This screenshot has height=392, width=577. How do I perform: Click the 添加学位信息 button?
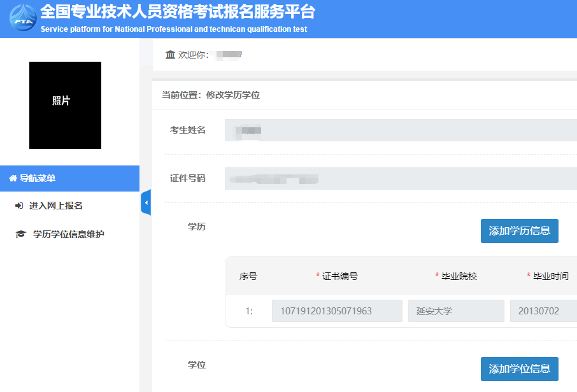pyautogui.click(x=519, y=369)
